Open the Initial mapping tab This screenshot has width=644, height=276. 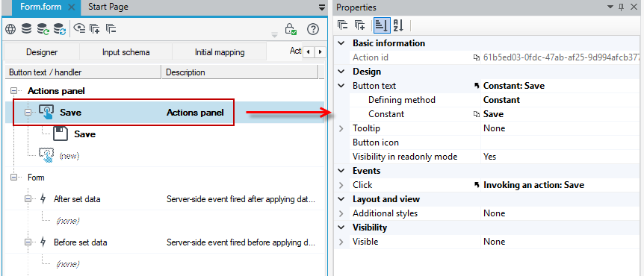pyautogui.click(x=220, y=52)
